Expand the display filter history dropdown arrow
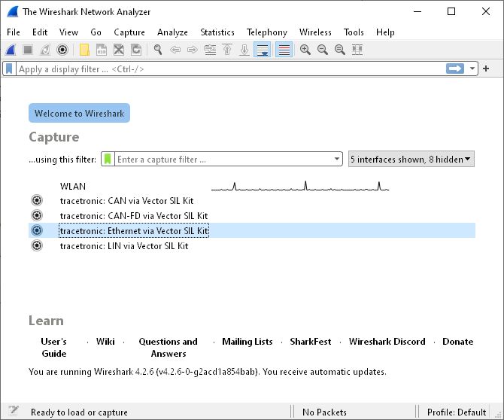Image resolution: width=504 pixels, height=420 pixels. (x=472, y=68)
